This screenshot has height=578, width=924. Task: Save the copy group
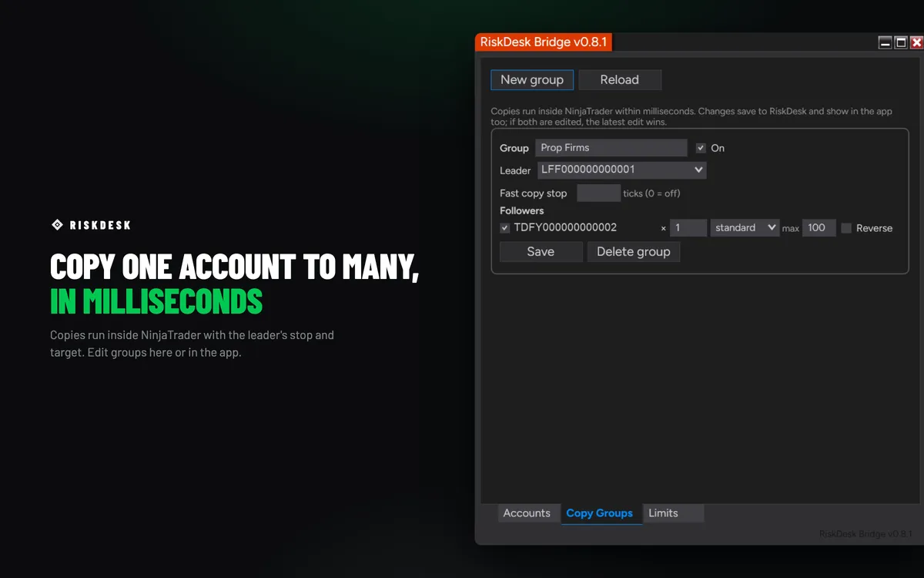point(541,252)
